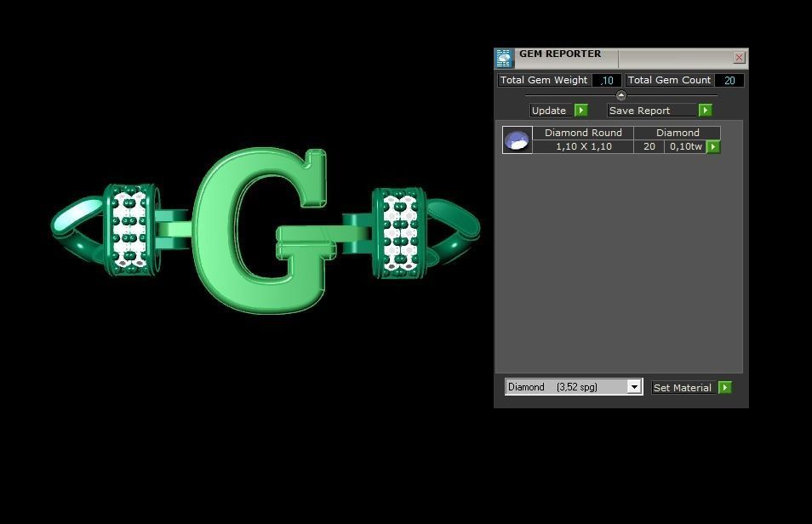This screenshot has width=812, height=524.
Task: Click the Total Gem Count label
Action: coord(669,80)
